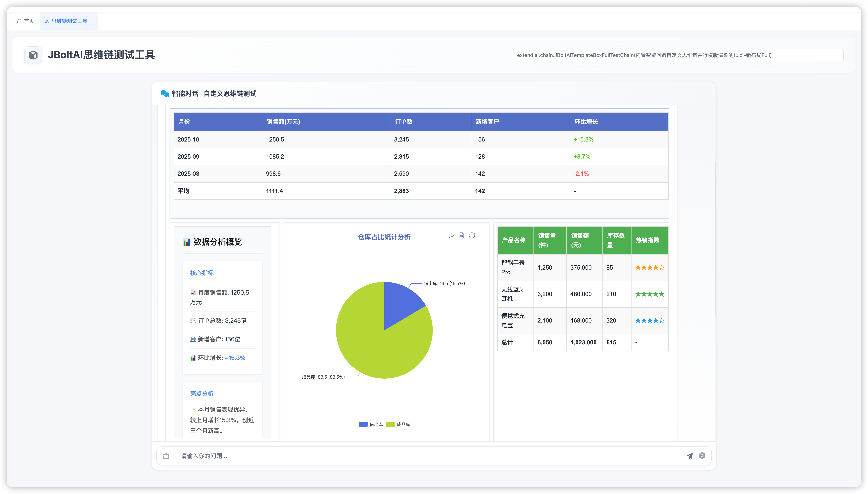Click the icon left of the question input
Viewport: 868px width, 494px height.
pos(166,456)
